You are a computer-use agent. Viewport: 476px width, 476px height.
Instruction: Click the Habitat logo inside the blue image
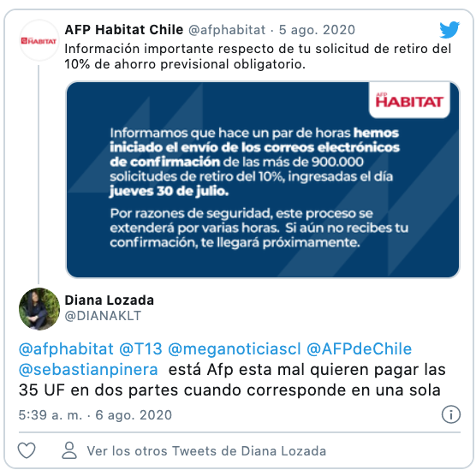409,100
